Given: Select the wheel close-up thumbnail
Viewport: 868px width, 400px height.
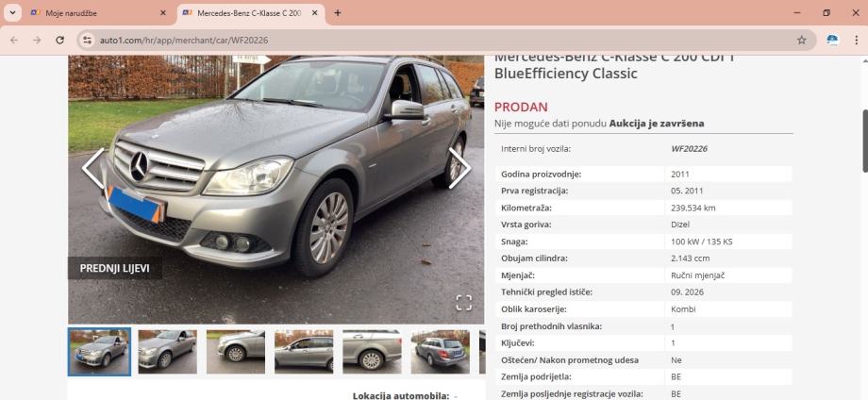Looking at the screenshot, I should 236,352.
